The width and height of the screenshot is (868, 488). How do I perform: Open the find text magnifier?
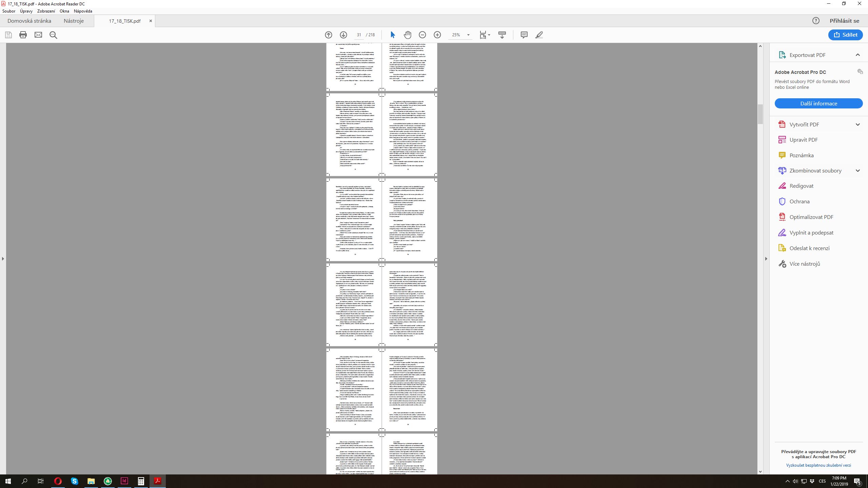click(53, 35)
